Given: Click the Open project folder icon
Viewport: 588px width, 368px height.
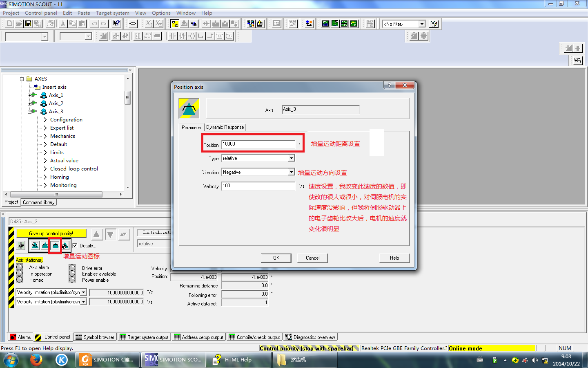Looking at the screenshot, I should point(19,24).
